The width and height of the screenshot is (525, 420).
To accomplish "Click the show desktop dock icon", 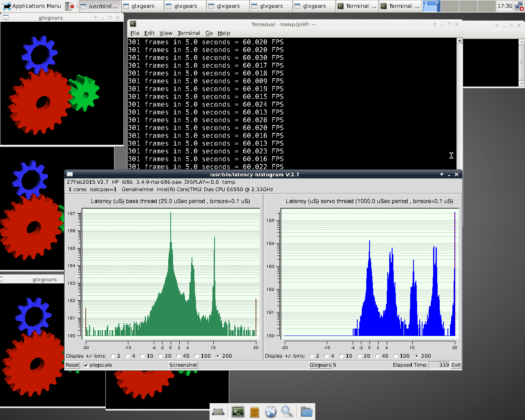I will tap(218, 411).
